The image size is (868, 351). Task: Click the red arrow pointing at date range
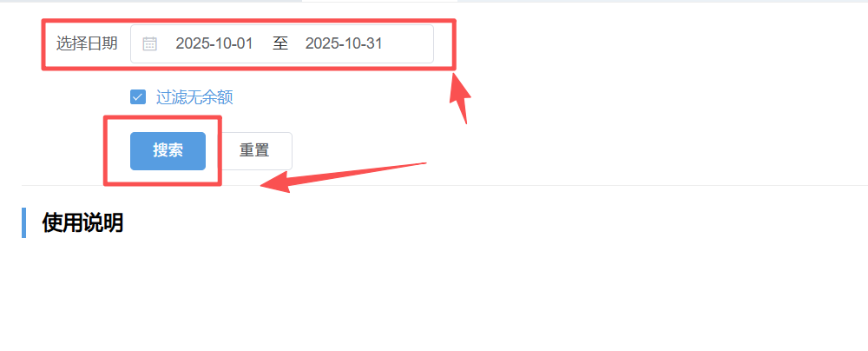pos(461,99)
